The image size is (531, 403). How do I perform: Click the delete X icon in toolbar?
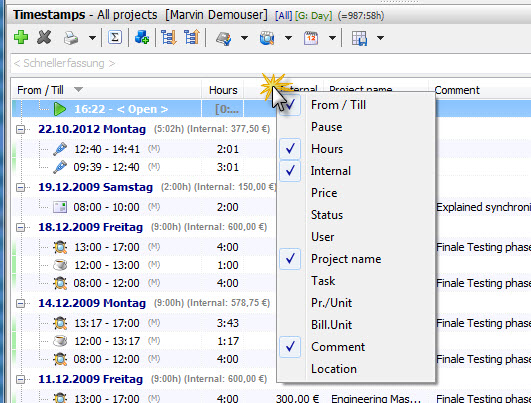click(x=44, y=37)
